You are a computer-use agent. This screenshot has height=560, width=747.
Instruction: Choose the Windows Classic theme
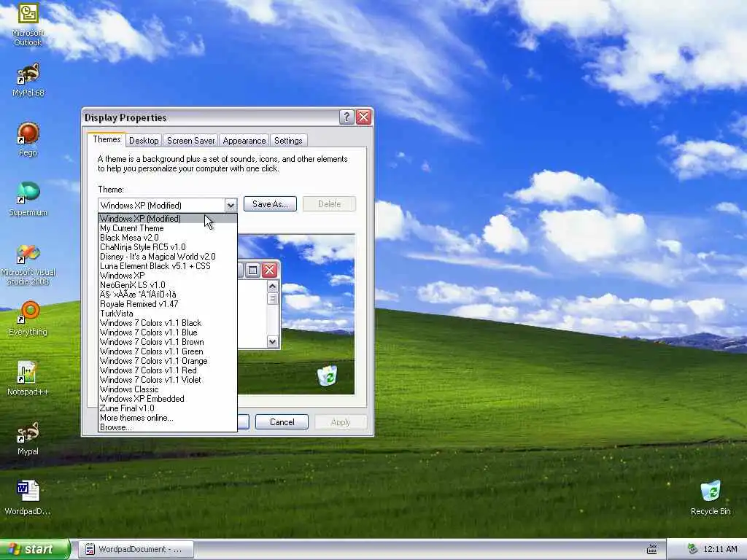[x=167, y=389]
